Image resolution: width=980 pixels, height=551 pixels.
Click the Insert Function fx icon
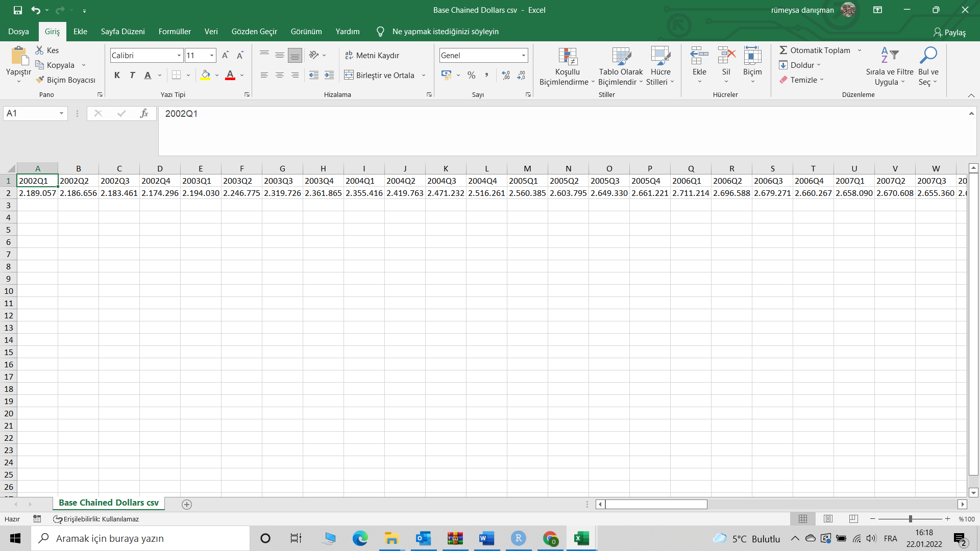[x=144, y=113]
